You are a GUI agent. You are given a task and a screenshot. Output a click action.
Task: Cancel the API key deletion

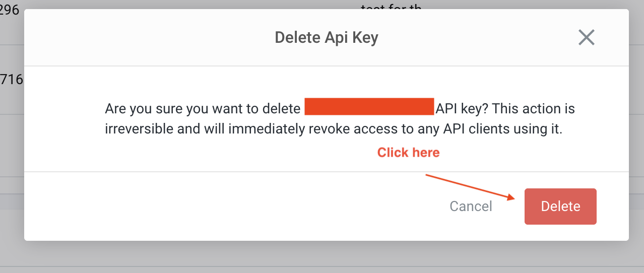[x=471, y=207]
